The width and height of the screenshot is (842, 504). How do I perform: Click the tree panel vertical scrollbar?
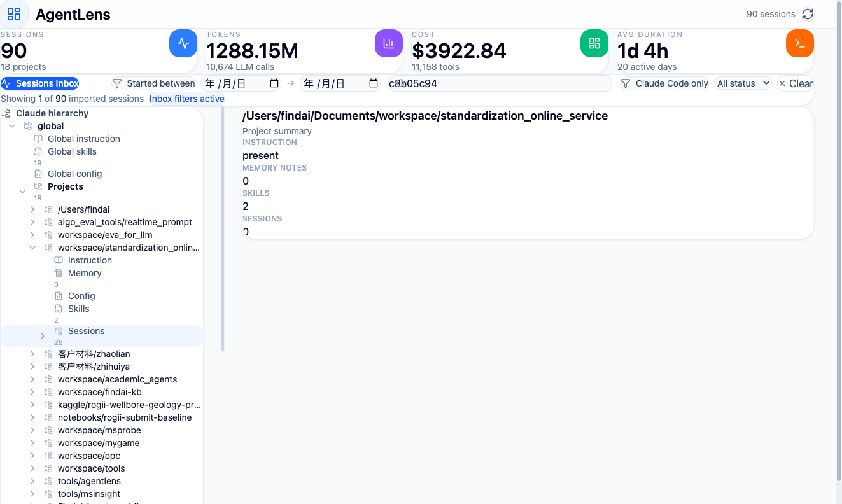223,229
